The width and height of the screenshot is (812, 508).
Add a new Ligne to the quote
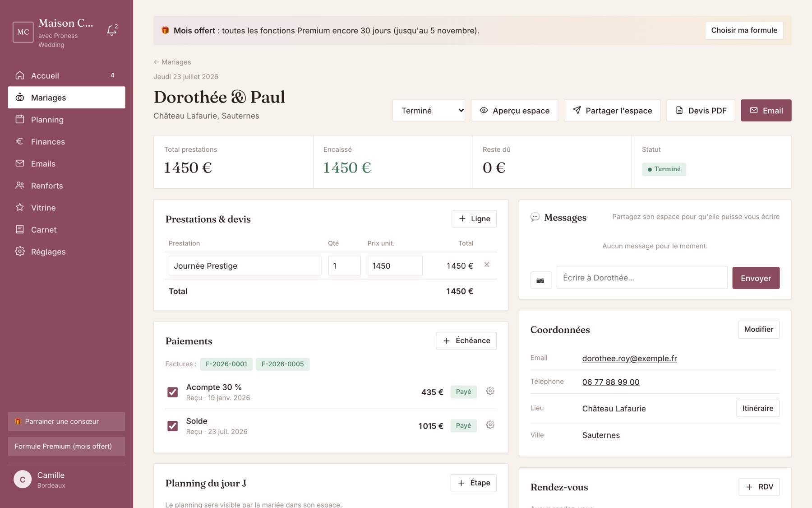(474, 219)
